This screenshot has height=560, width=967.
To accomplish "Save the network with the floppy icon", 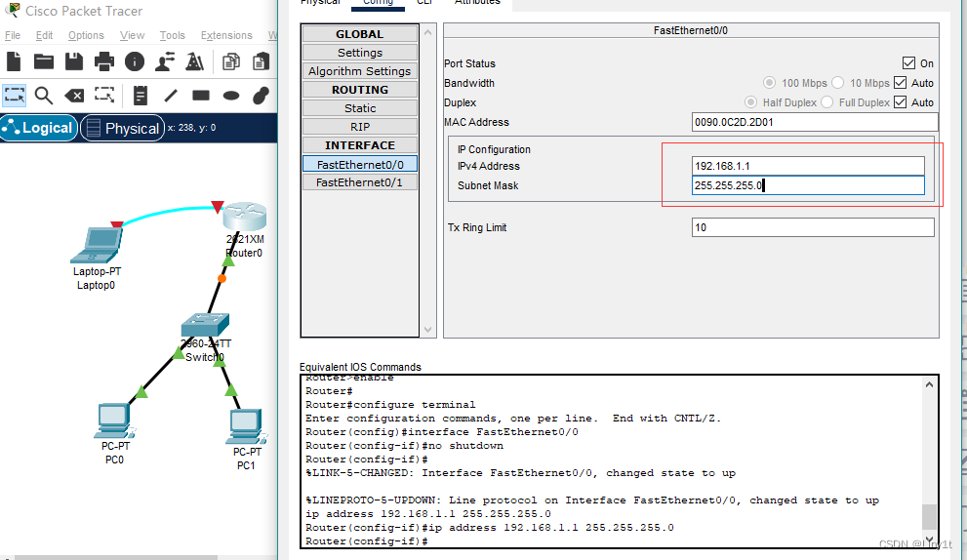I will point(74,61).
